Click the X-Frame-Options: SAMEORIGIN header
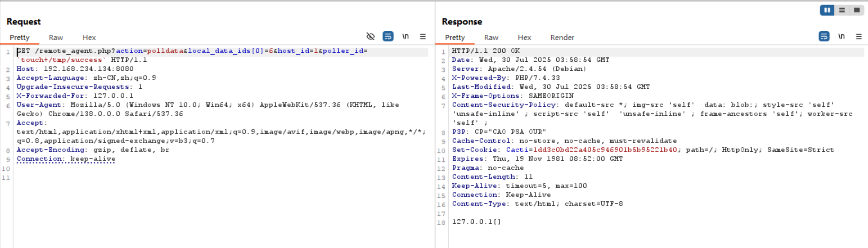Viewport: 868px width, 248px height. [x=513, y=96]
